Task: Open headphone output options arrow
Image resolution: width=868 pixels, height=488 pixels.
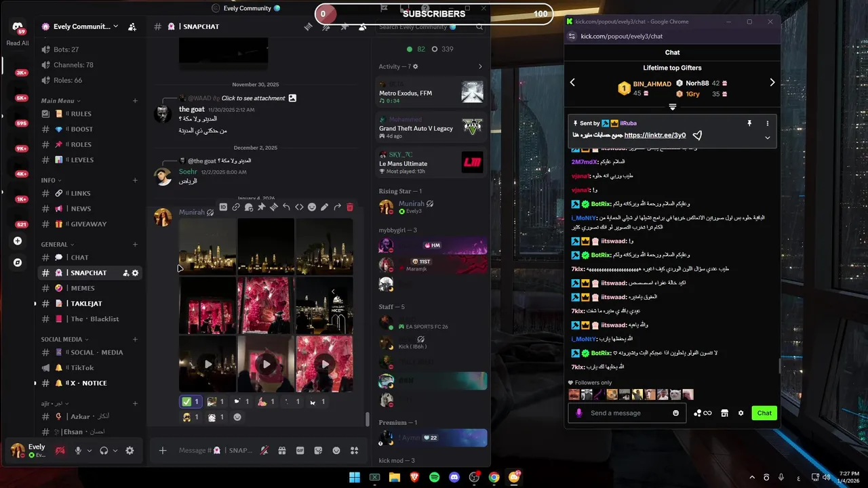Action: (115, 451)
